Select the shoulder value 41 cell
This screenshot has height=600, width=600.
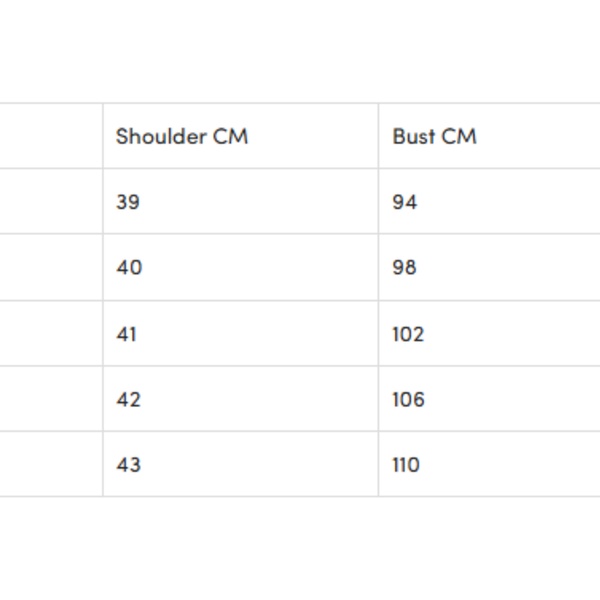[x=127, y=334]
